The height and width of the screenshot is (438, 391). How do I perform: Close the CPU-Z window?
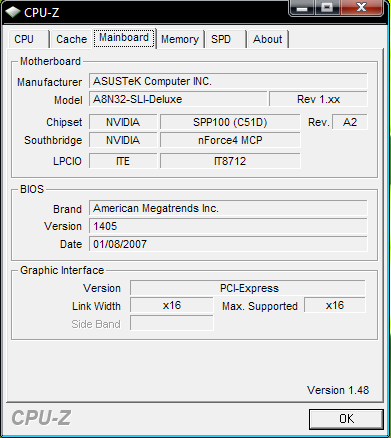(361, 8)
